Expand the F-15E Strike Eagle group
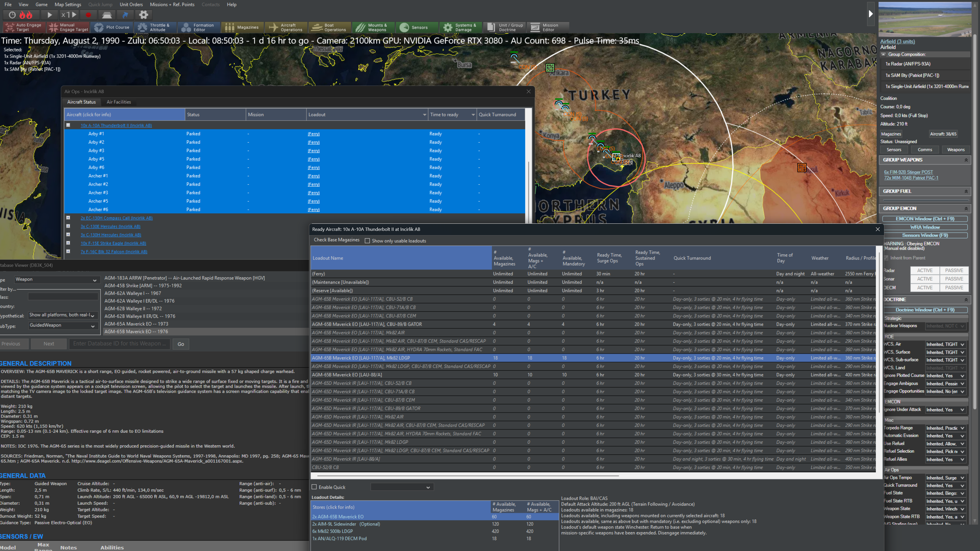 pos(68,243)
